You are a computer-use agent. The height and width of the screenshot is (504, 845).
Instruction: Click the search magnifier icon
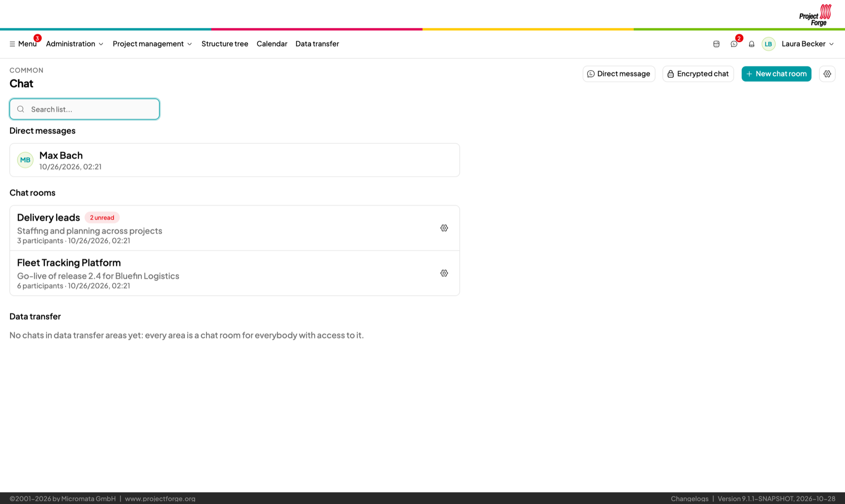point(21,109)
